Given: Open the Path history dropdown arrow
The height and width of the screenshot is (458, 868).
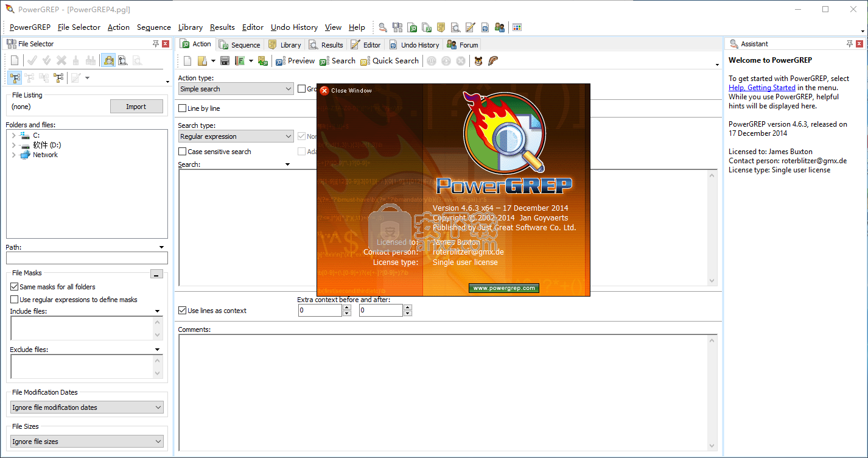Looking at the screenshot, I should click(x=161, y=247).
